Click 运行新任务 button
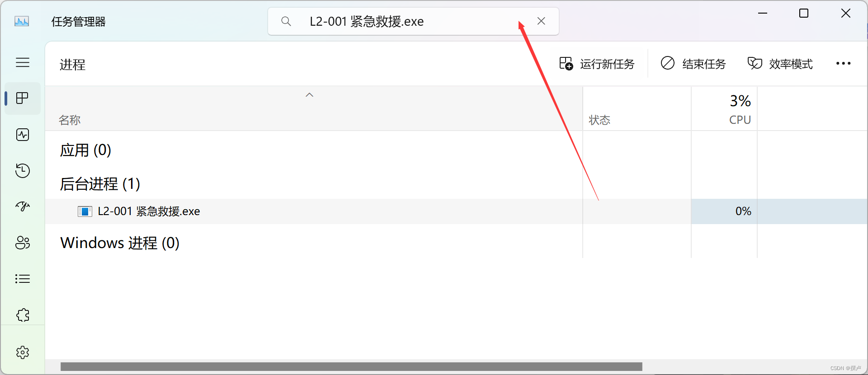868x375 pixels. pos(597,64)
